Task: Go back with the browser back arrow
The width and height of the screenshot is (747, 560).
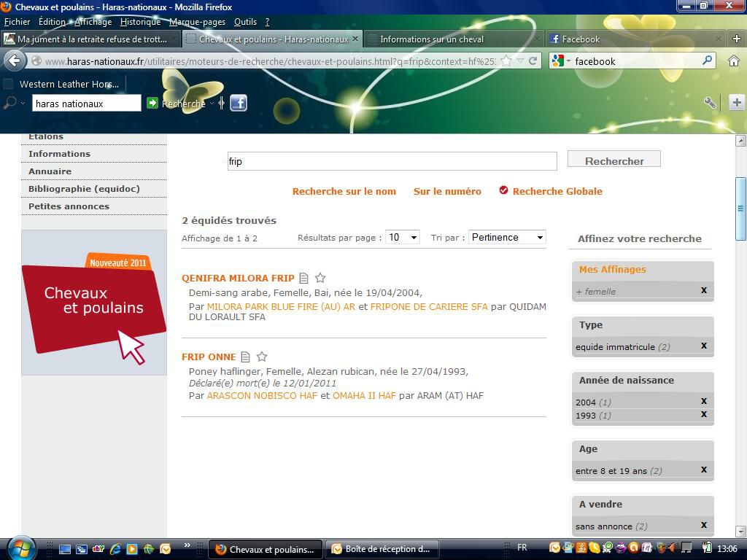Action: pos(15,61)
